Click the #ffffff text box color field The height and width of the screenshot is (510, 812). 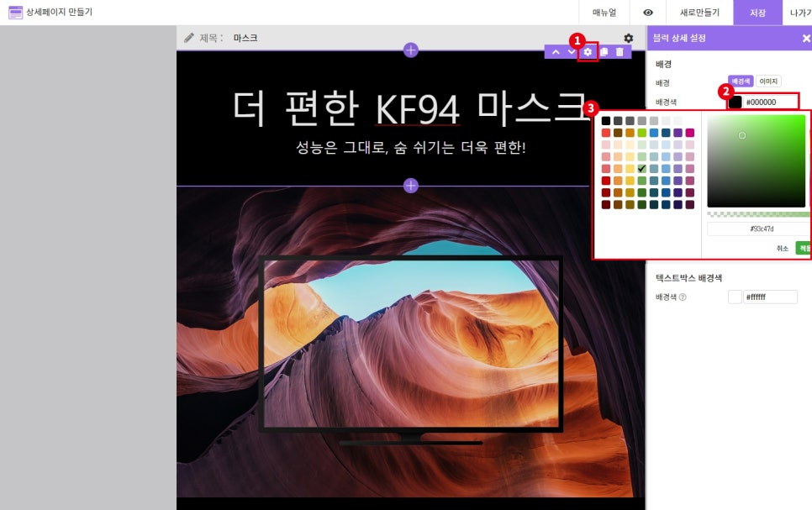(x=770, y=297)
